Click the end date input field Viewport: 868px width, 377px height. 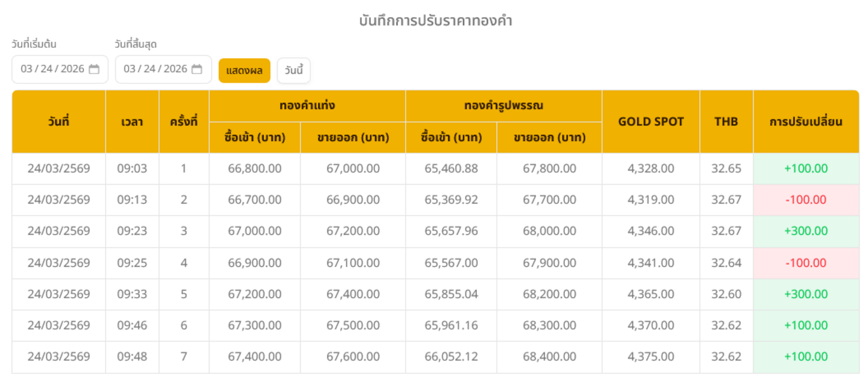(155, 69)
